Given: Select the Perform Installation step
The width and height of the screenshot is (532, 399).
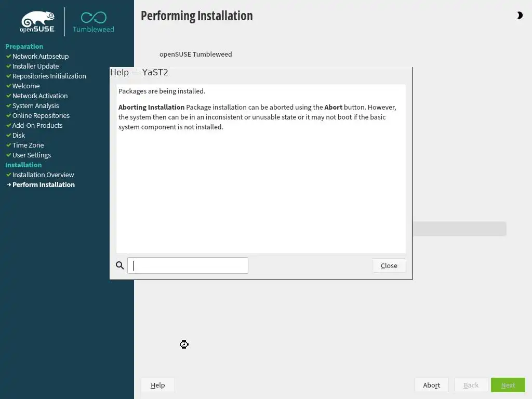Looking at the screenshot, I should coord(44,184).
